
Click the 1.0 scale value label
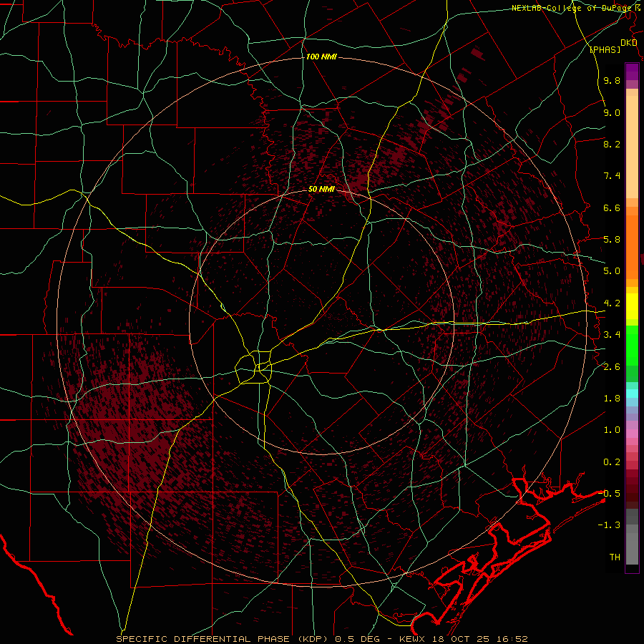[x=612, y=430]
